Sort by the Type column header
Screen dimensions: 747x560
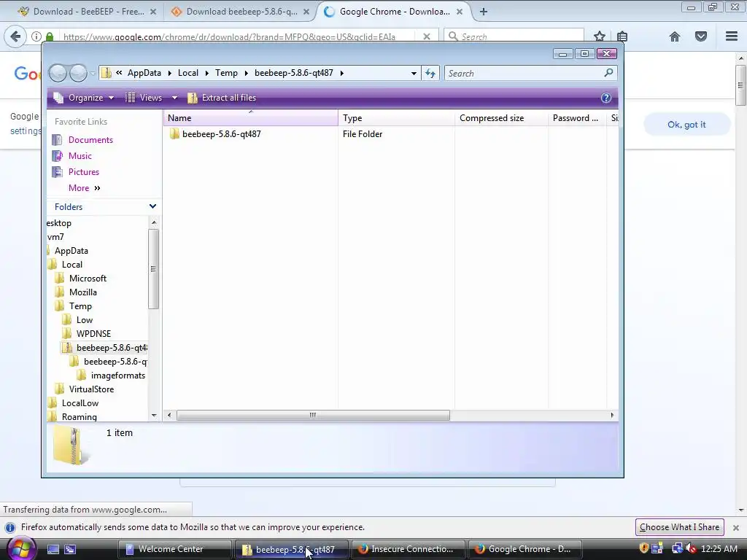point(396,118)
